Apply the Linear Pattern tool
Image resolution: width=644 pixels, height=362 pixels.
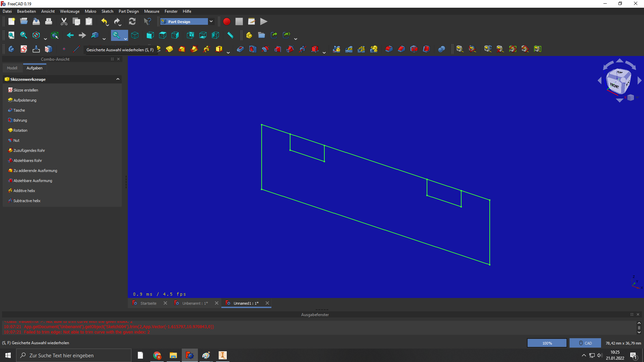pos(349,49)
